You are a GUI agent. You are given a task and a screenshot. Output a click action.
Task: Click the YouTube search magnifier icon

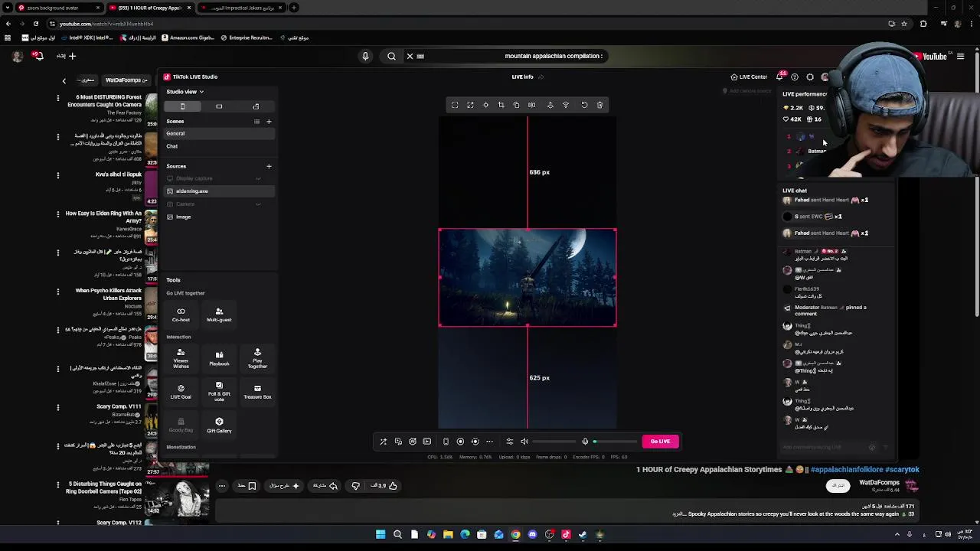click(x=391, y=56)
